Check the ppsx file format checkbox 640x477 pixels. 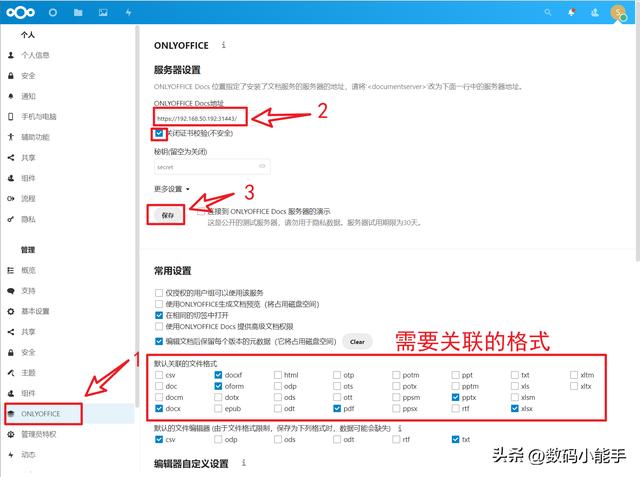point(396,408)
